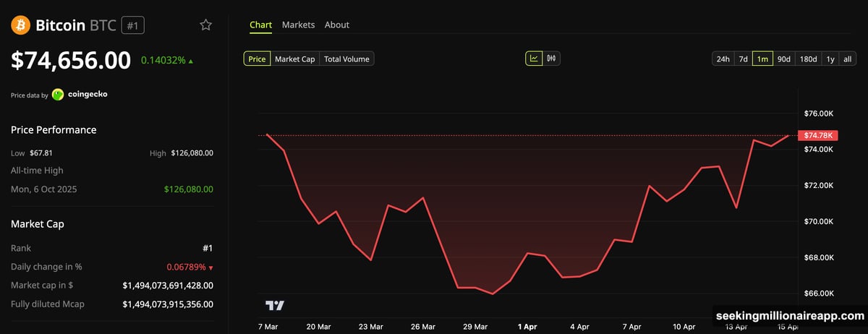This screenshot has height=334, width=868.
Task: Add Bitcoin to favorites with star icon
Action: (206, 25)
